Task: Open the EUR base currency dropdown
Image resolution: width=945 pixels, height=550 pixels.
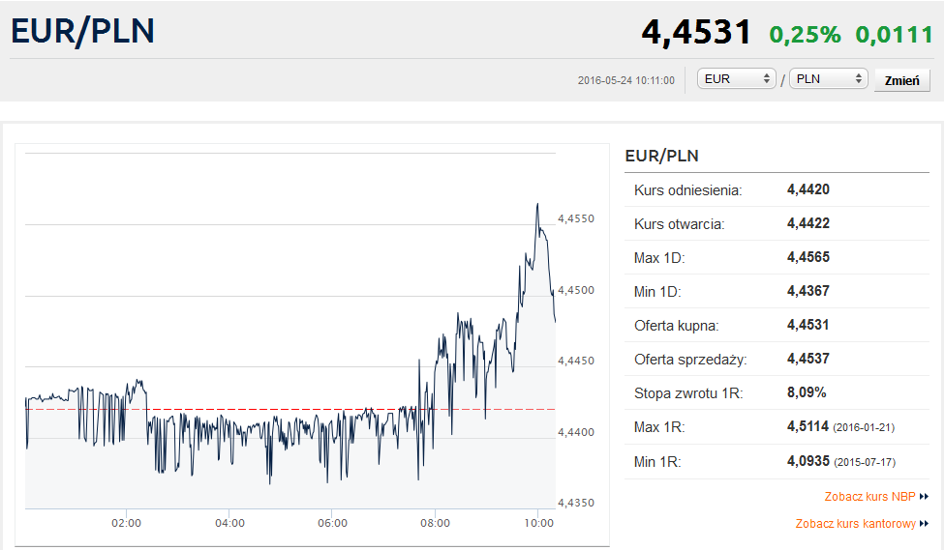Action: point(736,79)
